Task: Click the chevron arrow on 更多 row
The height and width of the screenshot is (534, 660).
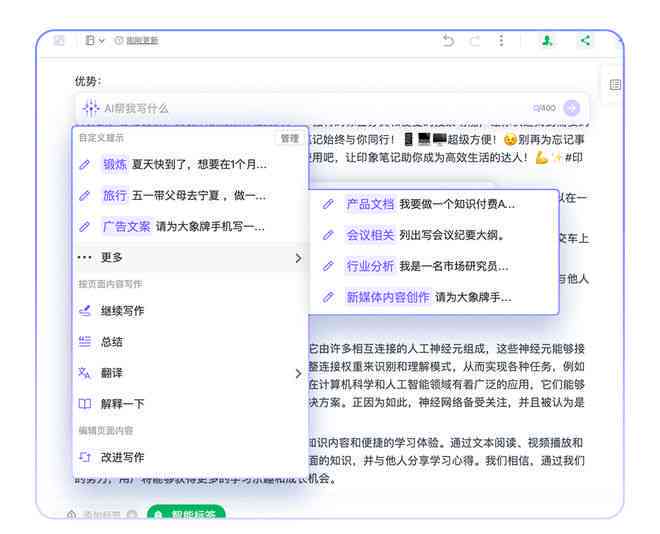Action: click(298, 258)
